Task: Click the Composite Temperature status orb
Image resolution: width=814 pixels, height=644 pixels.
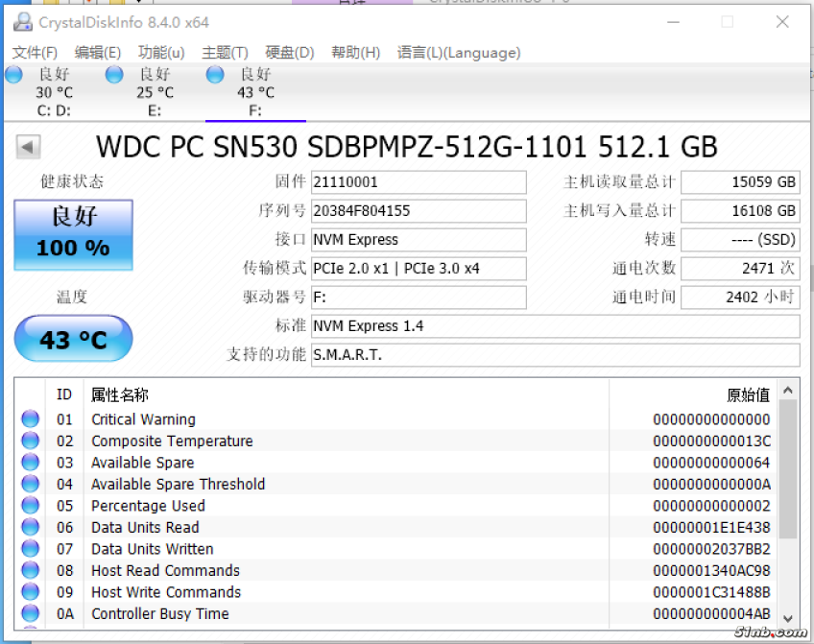Action: pos(30,441)
